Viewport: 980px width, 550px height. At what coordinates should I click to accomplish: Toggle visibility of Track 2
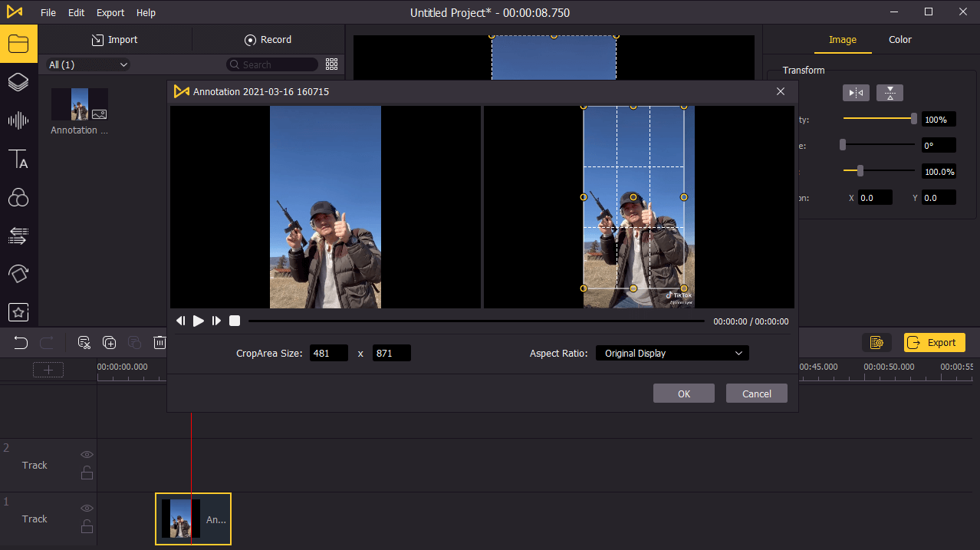coord(87,454)
